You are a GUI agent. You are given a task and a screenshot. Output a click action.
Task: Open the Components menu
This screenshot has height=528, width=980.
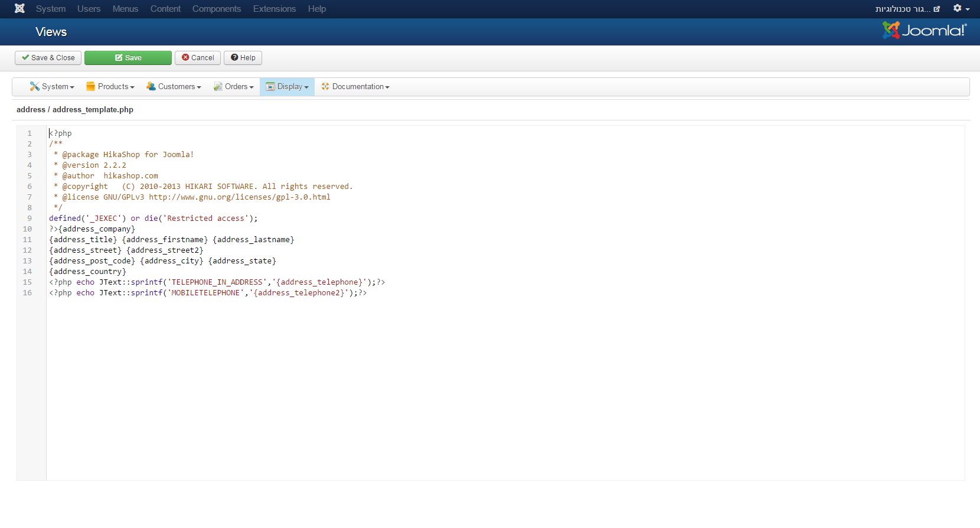[217, 9]
